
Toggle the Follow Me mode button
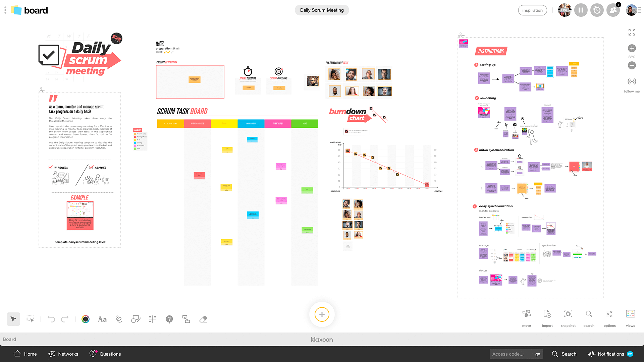(632, 81)
